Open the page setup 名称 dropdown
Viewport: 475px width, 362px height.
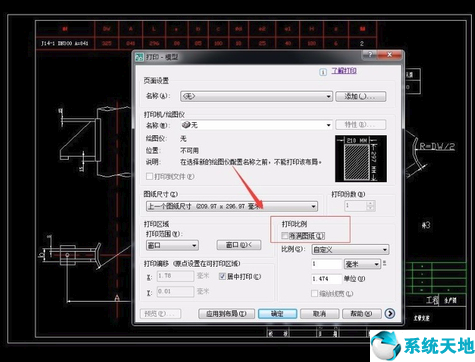point(256,96)
